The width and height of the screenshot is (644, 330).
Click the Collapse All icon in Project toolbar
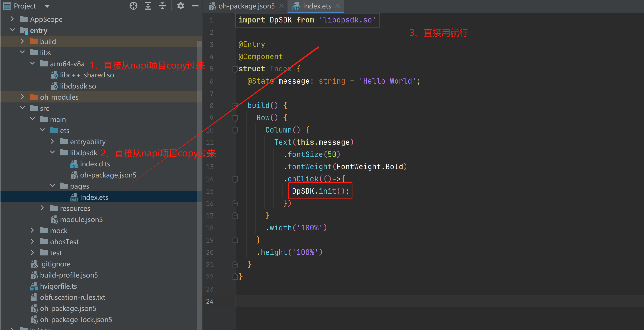pyautogui.click(x=162, y=6)
